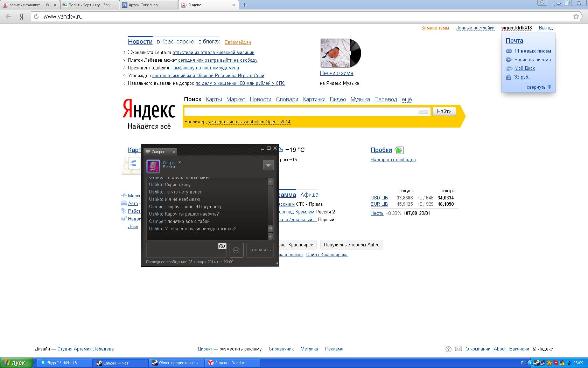Switch to Обмен предметами taskbar window
This screenshot has width=588, height=368.
(177, 363)
